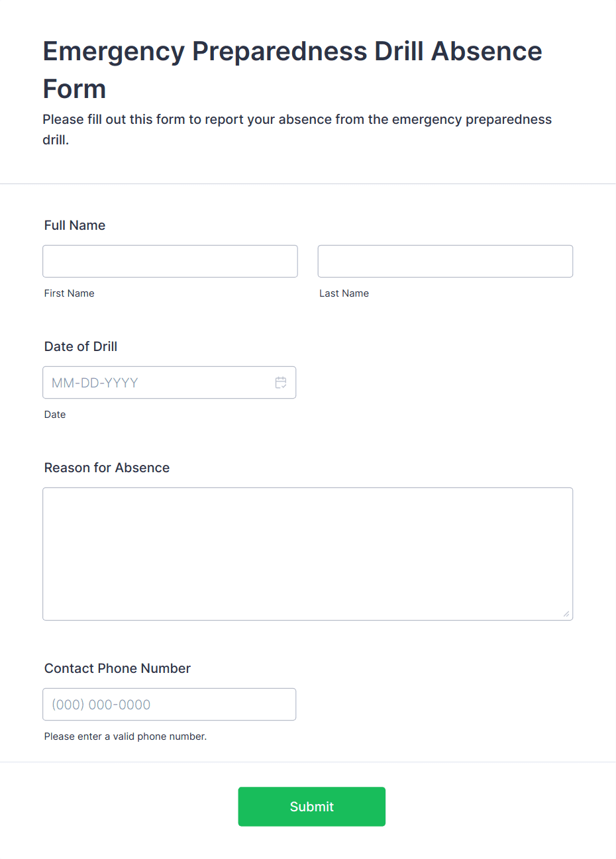The height and width of the screenshot is (859, 616).
Task: Click the (000) 000-0000 placeholder field
Action: pyautogui.click(x=169, y=704)
